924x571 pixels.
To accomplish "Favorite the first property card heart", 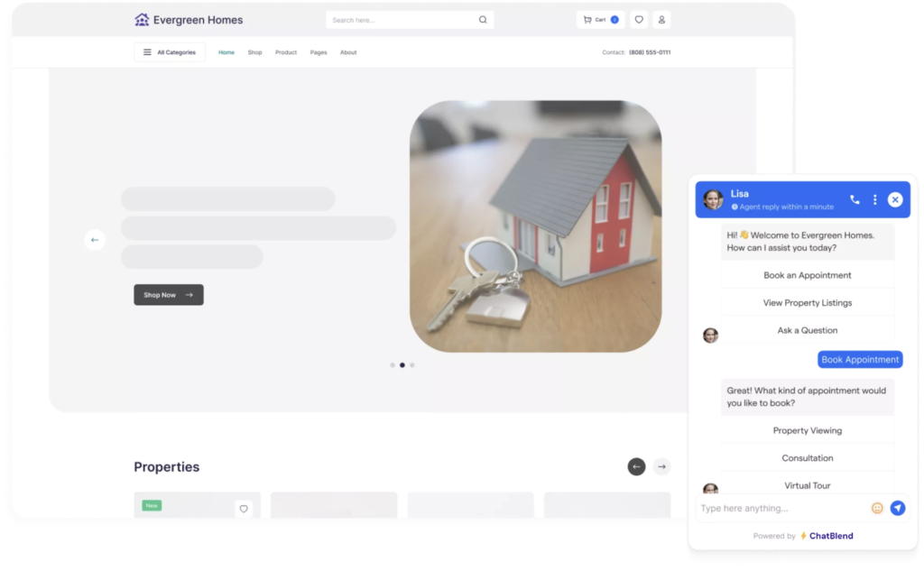I will (x=243, y=509).
